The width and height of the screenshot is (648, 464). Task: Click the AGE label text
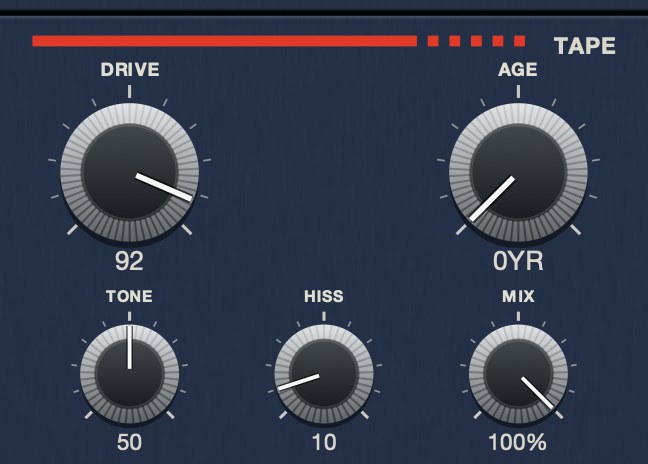518,69
